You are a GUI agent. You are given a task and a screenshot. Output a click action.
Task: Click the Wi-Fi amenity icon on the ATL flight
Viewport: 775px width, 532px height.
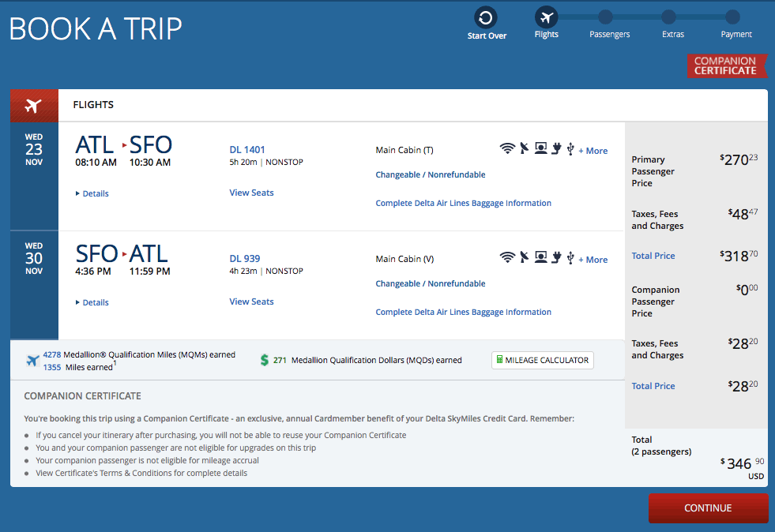(507, 149)
